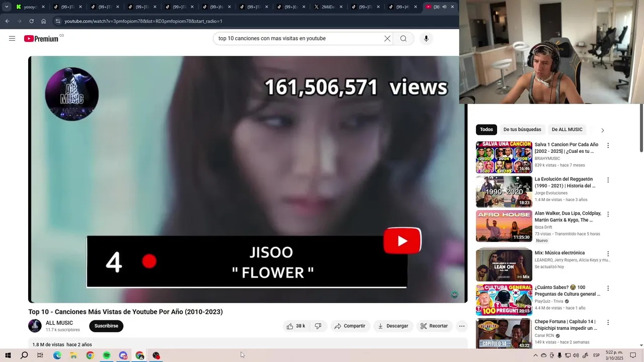Screen dimensions: 644x362
Task: Click the small channel watermark at video corner
Action: point(455,295)
